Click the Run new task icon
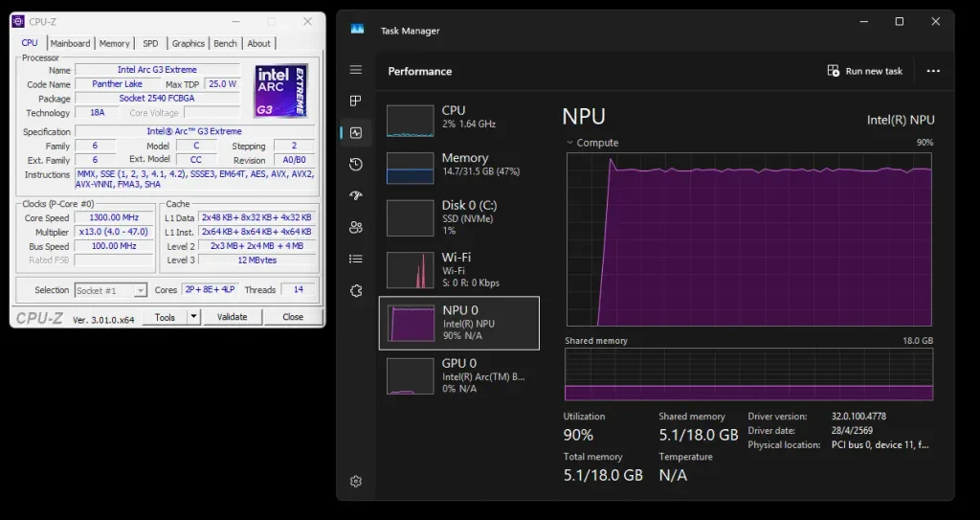Viewport: 980px width, 520px height. click(834, 71)
